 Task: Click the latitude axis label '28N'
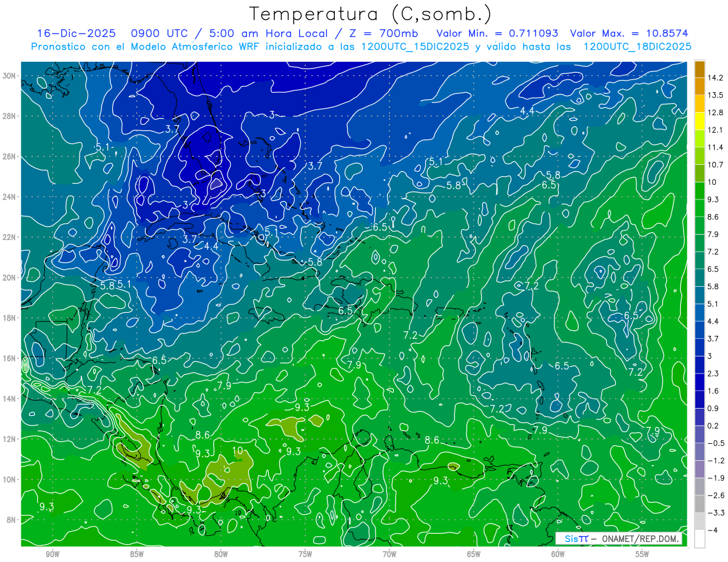tap(8, 116)
